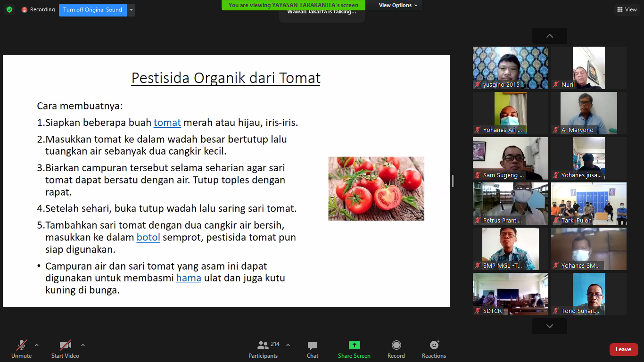Page down the participant video gallery
The width and height of the screenshot is (644, 362).
click(550, 326)
